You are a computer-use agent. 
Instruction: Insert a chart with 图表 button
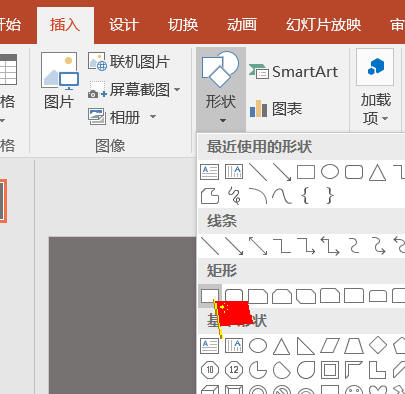[x=276, y=109]
